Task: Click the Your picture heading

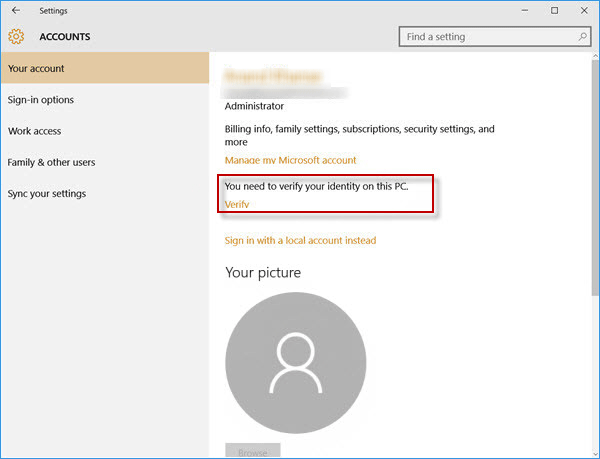Action: point(263,272)
